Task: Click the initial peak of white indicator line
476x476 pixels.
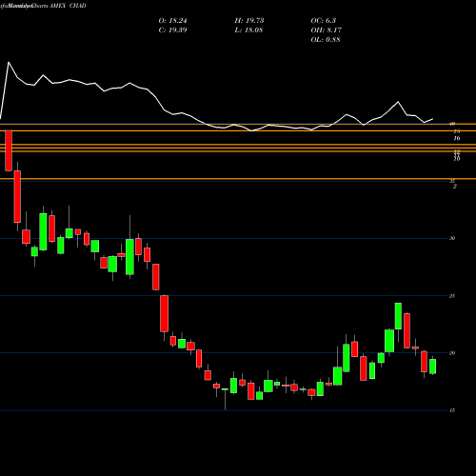Action: pos(9,62)
